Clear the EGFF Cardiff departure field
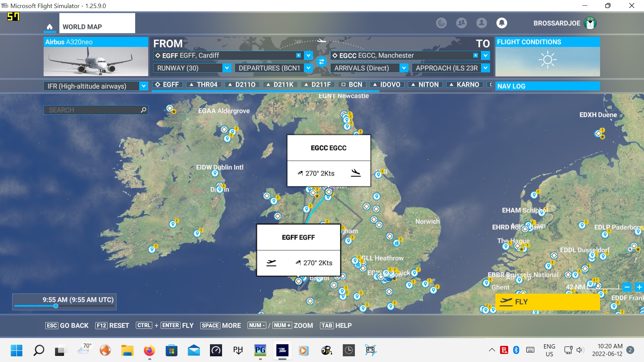The image size is (644, 362). [298, 55]
